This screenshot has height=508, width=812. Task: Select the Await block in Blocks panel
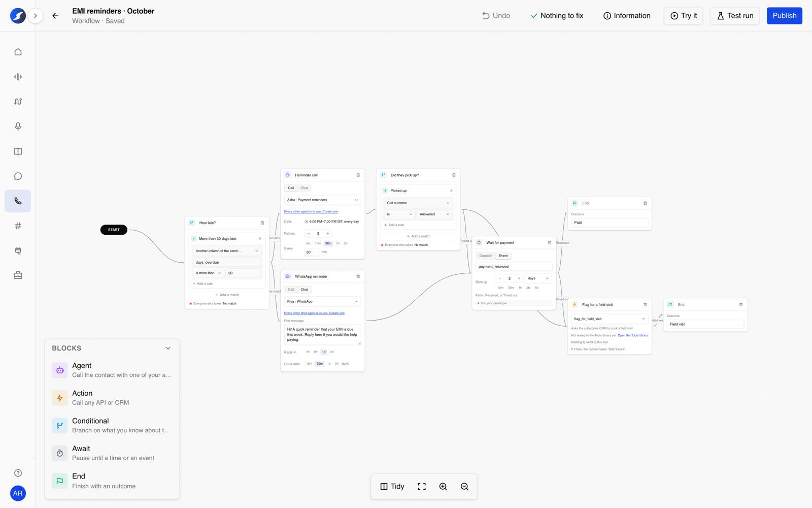tap(112, 453)
